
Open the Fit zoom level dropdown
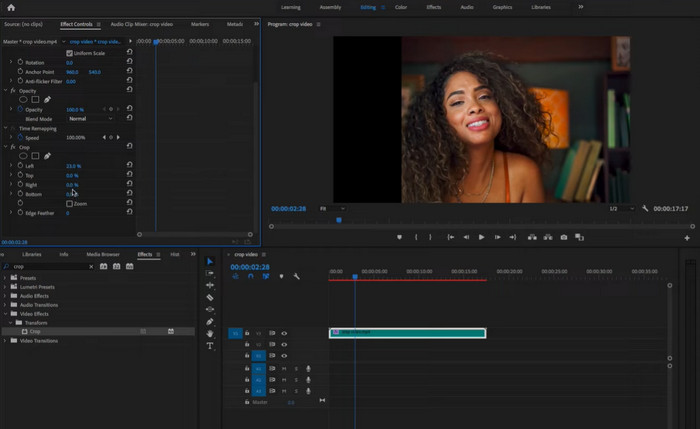coord(333,208)
